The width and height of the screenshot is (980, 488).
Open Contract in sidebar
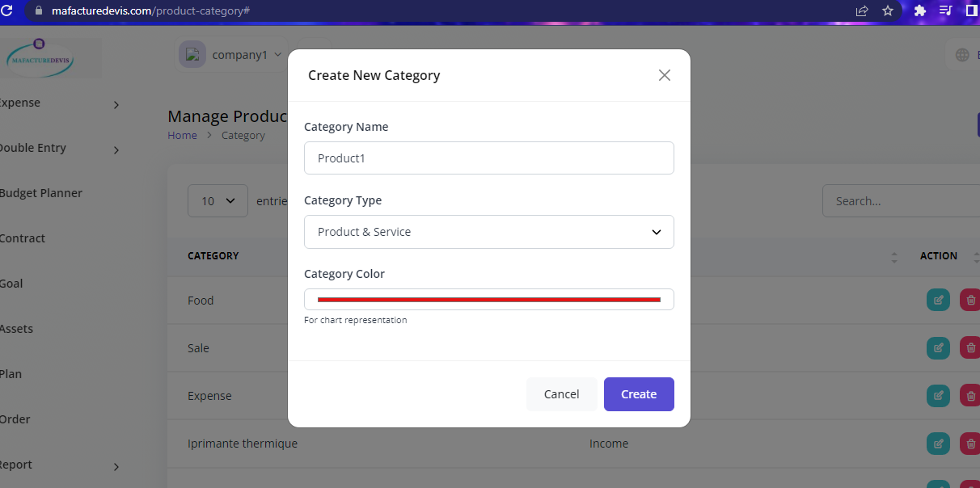point(23,238)
